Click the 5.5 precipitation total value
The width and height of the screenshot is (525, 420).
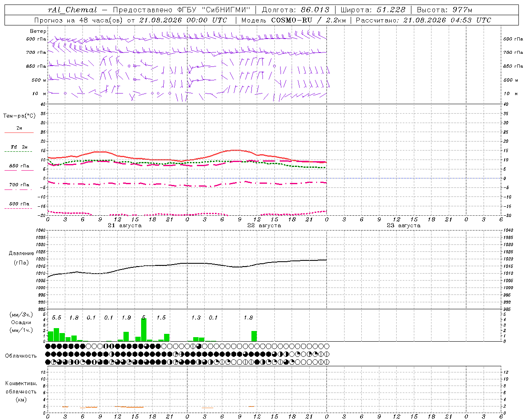coord(56,317)
